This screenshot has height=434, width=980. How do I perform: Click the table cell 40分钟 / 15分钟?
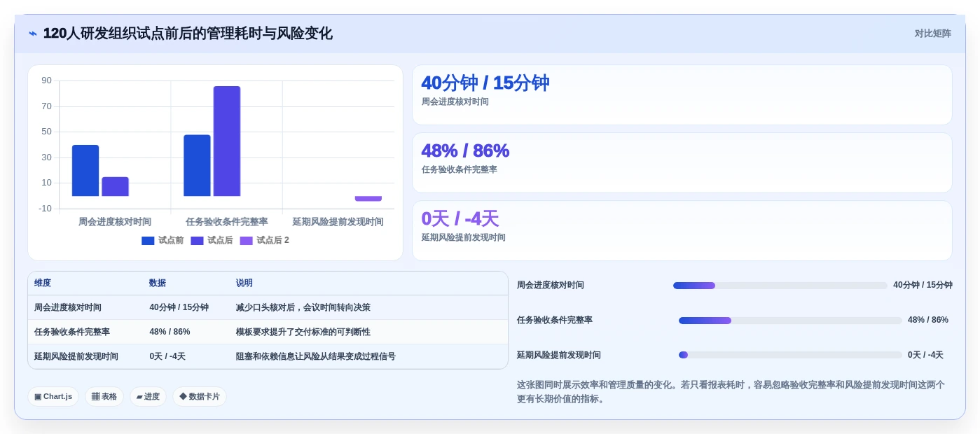pyautogui.click(x=179, y=307)
